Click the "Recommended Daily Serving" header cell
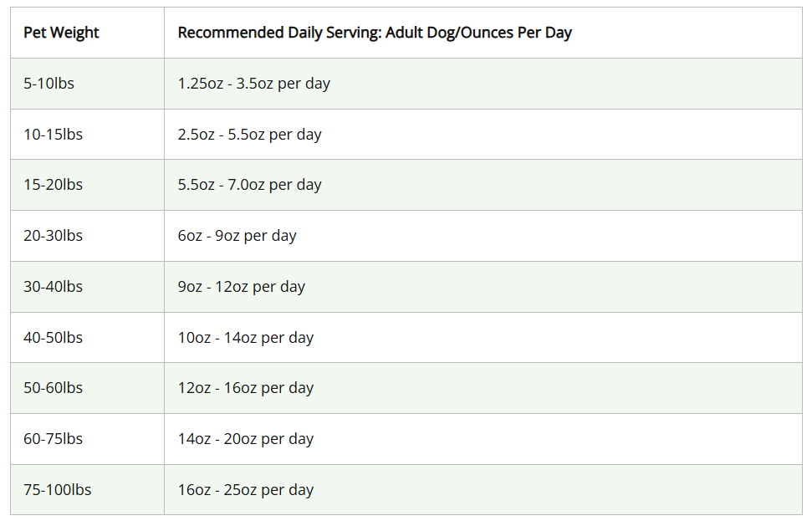This screenshot has height=526, width=812. [375, 33]
